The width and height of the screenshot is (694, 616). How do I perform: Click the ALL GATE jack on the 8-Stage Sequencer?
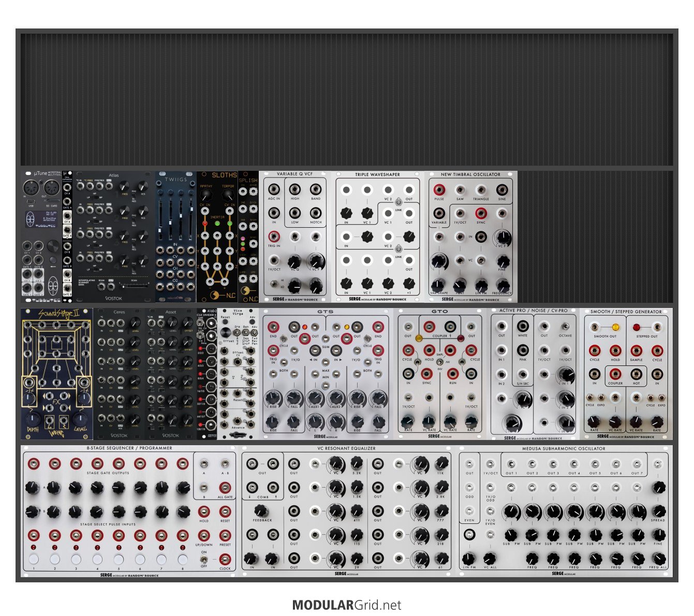pos(225,487)
